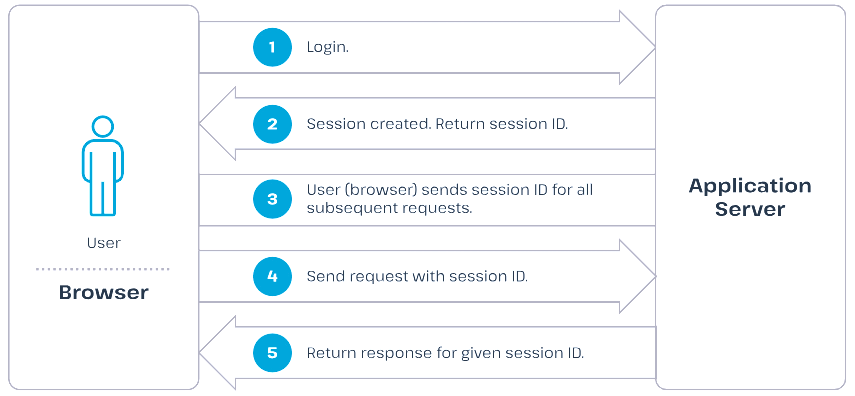Viewport: 855px width, 396px height.
Task: Click the 'User' caption under figure
Action: (104, 243)
